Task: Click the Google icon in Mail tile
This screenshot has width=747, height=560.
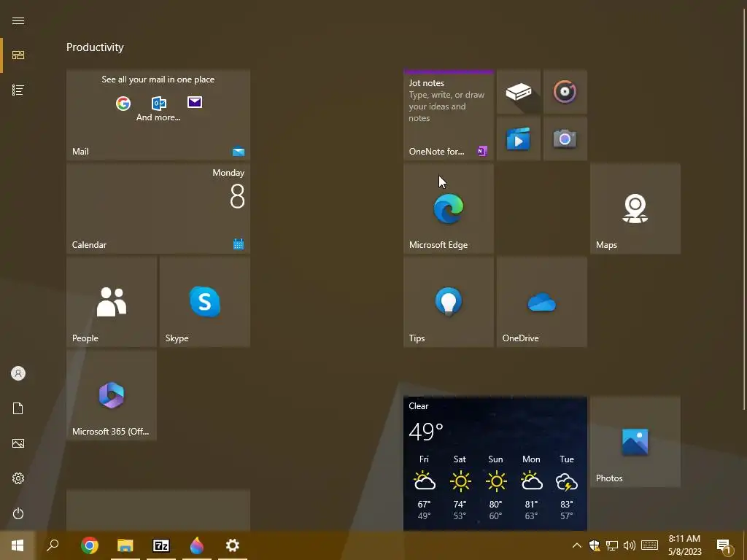Action: click(x=123, y=104)
